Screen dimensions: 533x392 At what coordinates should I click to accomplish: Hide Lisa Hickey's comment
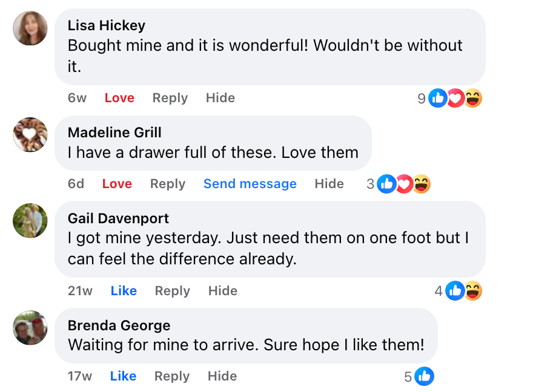[x=220, y=98]
